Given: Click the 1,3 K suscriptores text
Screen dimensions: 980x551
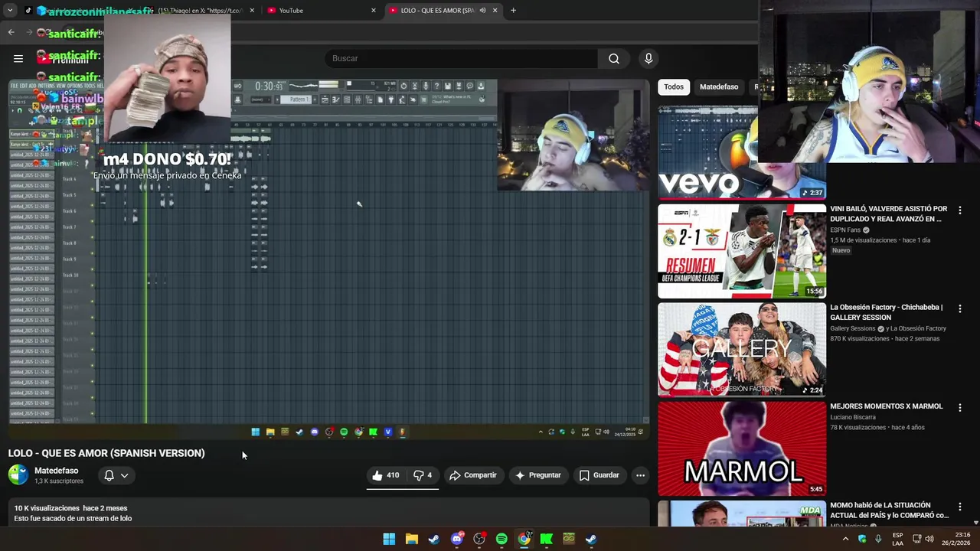Looking at the screenshot, I should point(59,481).
